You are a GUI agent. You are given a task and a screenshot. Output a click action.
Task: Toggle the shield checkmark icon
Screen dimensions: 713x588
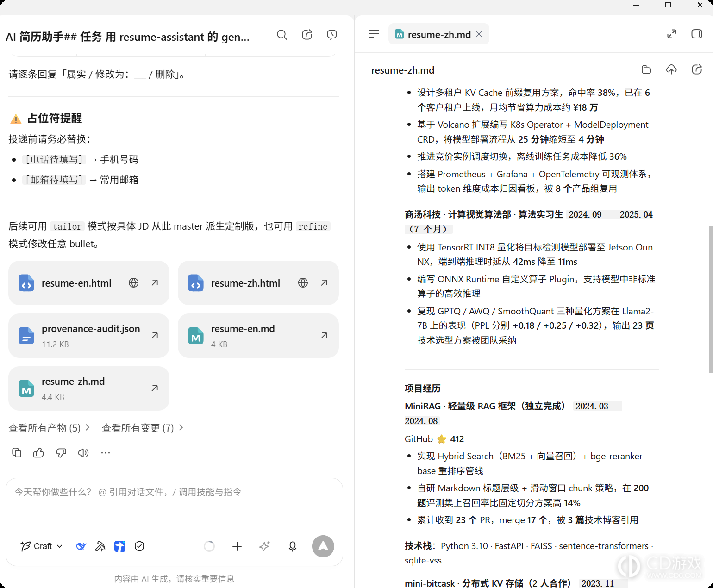(139, 546)
